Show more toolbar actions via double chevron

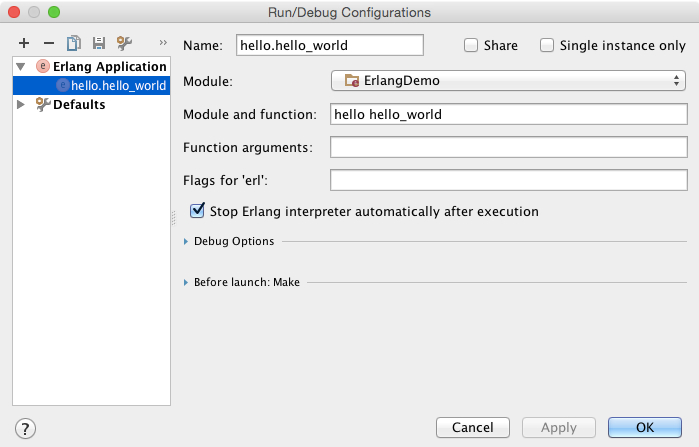point(162,43)
